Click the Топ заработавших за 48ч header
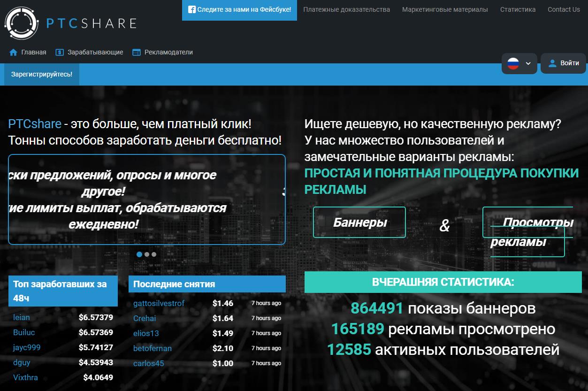Screen dimensions: 588x391 click(x=63, y=291)
